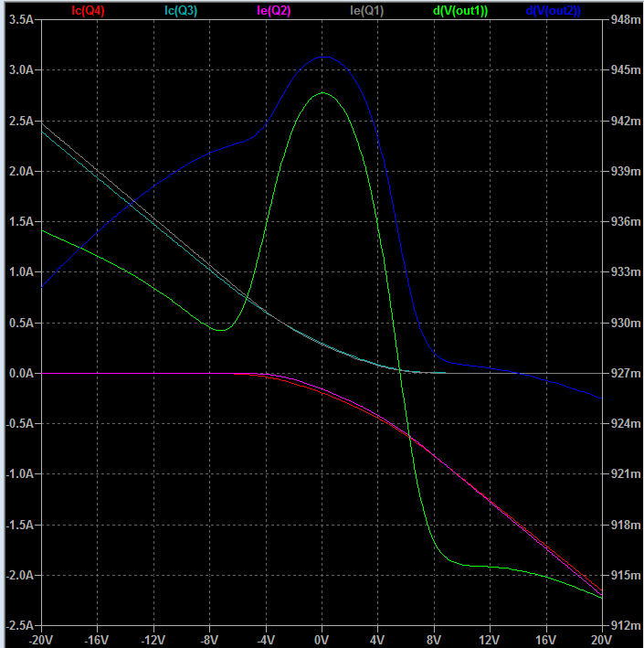The height and width of the screenshot is (648, 644).
Task: Click the peak of the green d(V(out1)) curve
Action: pos(322,92)
